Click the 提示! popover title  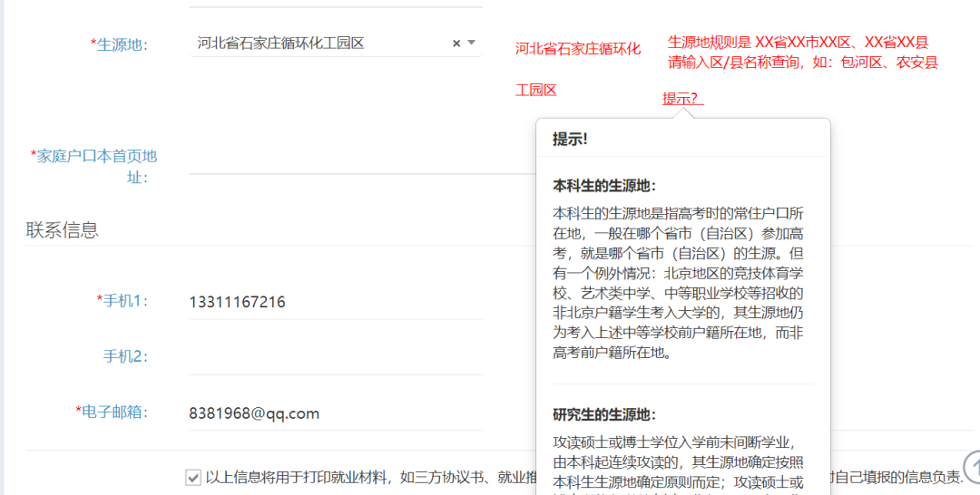pyautogui.click(x=570, y=139)
